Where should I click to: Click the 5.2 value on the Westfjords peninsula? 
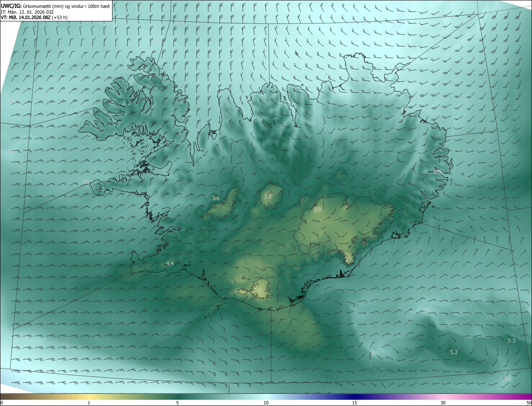[x=127, y=103]
